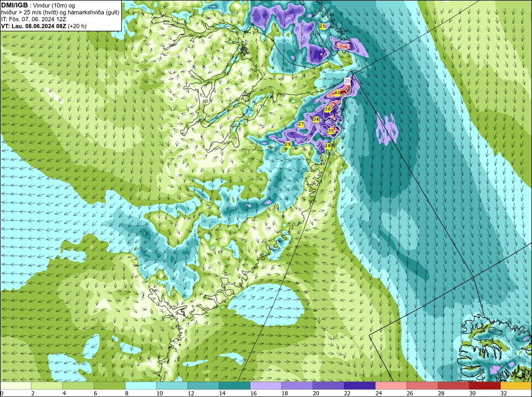Select the legend scale number 22
Image resolution: width=532 pixels, height=397 pixels.
click(347, 393)
